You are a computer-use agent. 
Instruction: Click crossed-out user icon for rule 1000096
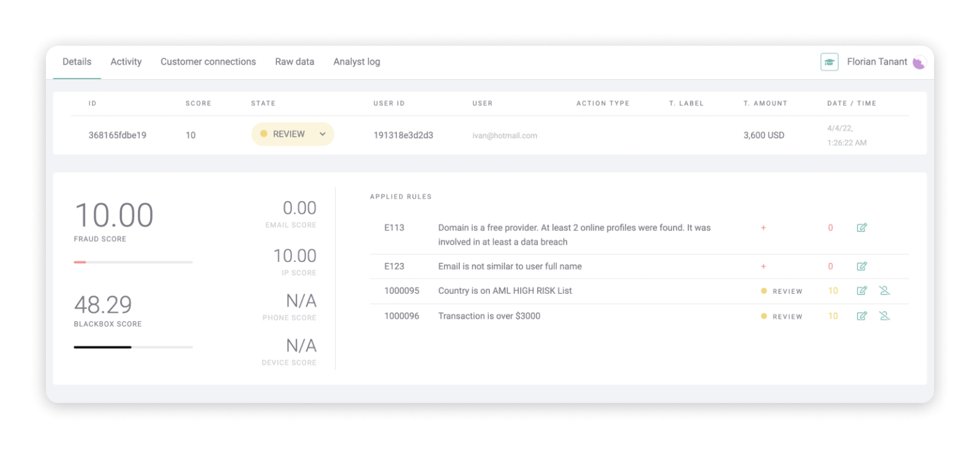point(884,316)
